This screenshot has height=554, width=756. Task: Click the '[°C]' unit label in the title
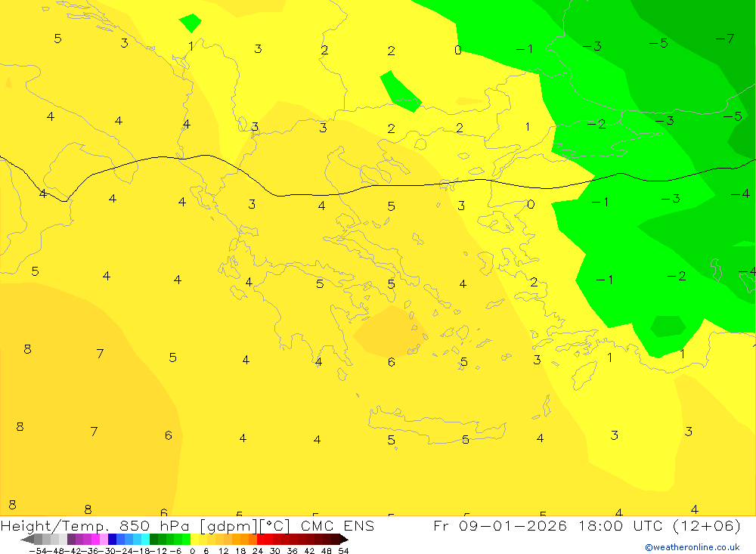275,525
